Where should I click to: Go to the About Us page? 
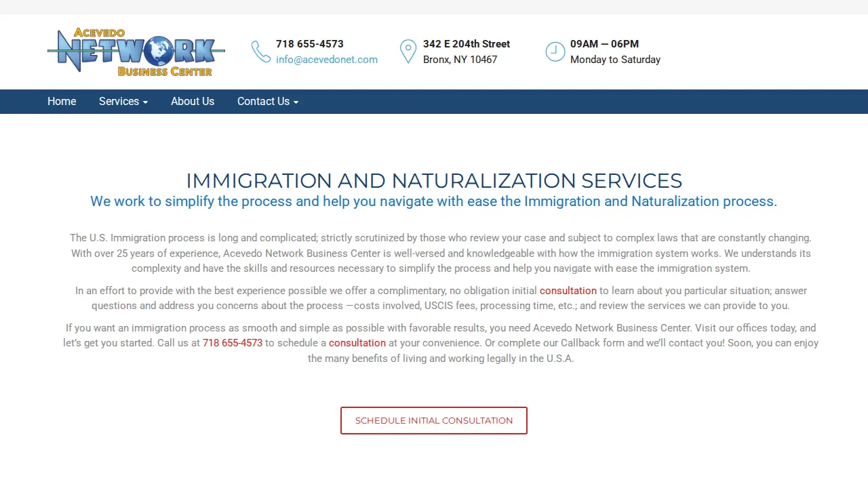pyautogui.click(x=193, y=102)
